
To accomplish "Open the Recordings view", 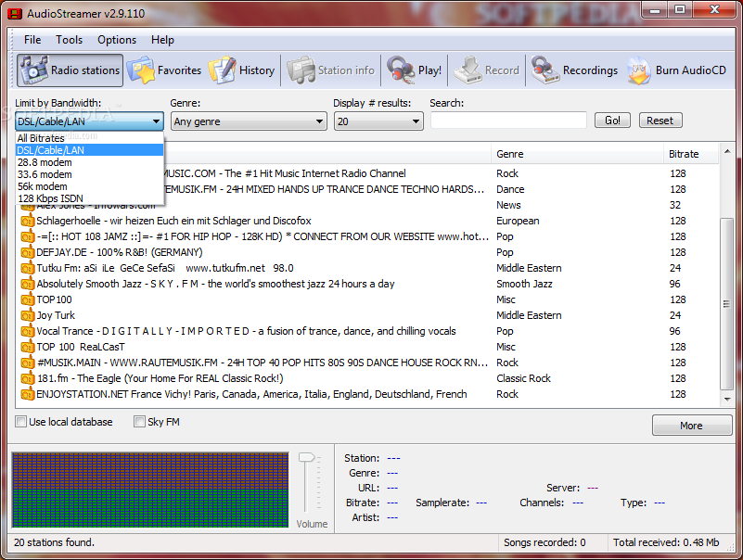I will [x=574, y=70].
